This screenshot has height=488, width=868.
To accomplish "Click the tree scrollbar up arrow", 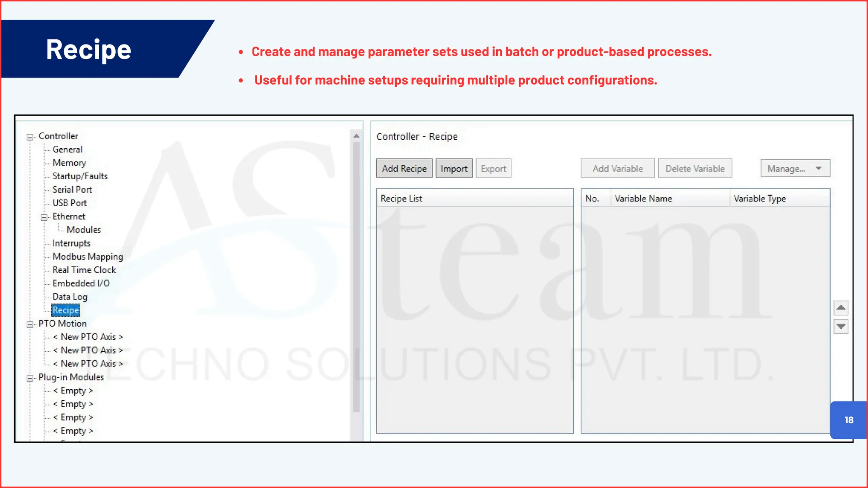I will (356, 136).
